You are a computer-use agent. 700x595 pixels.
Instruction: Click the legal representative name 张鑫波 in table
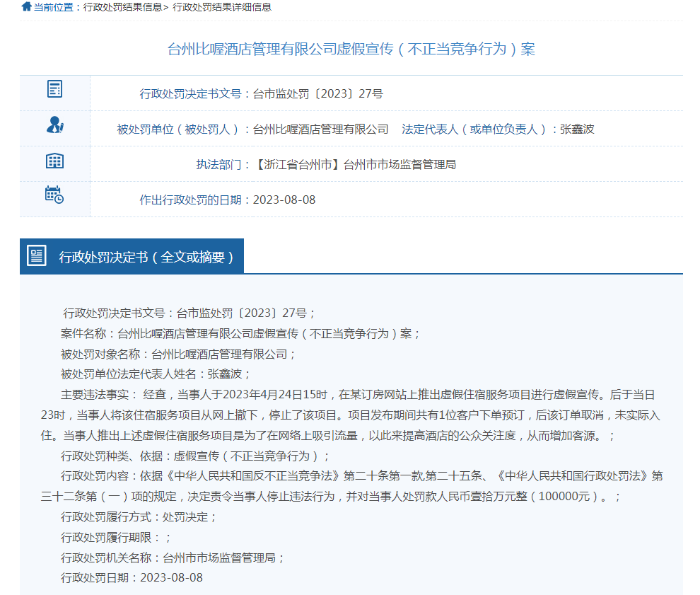[x=577, y=129]
